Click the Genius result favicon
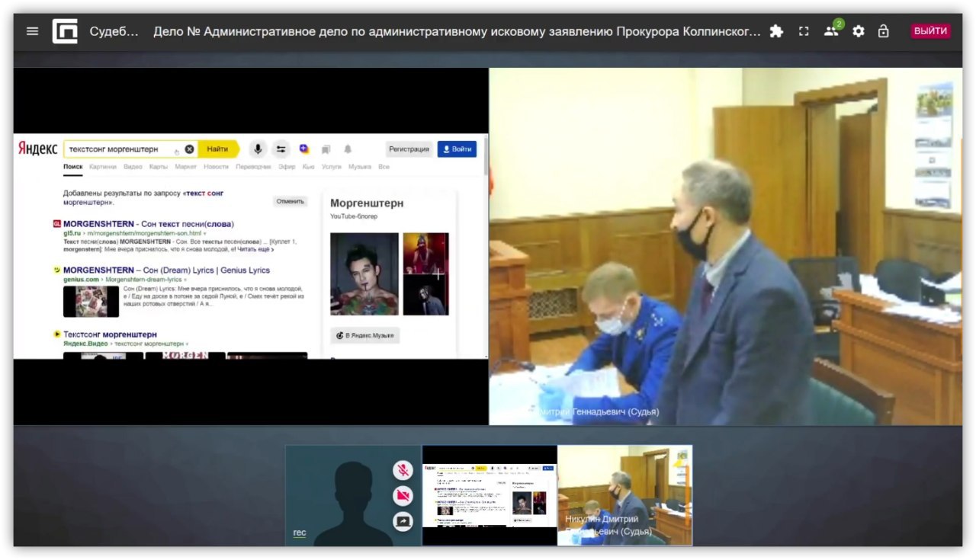This screenshot has height=560, width=976. click(x=56, y=270)
